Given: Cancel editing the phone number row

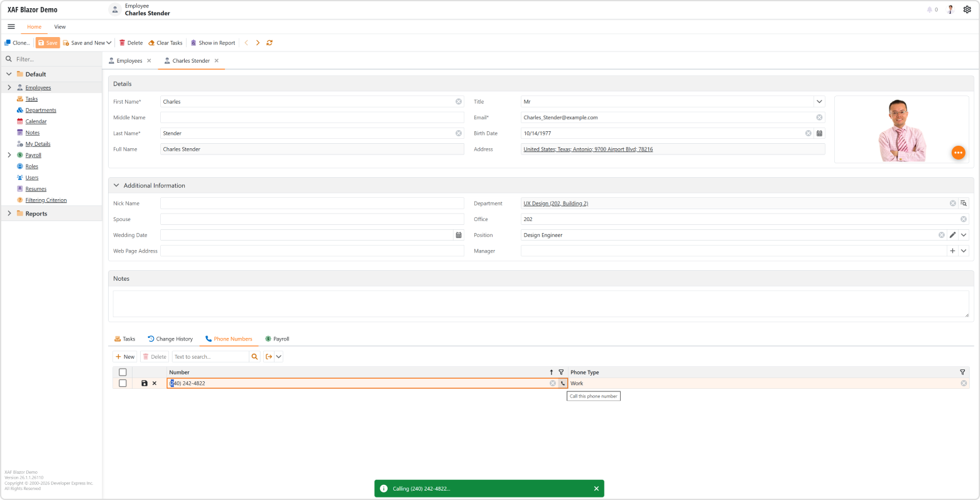Looking at the screenshot, I should pyautogui.click(x=155, y=383).
